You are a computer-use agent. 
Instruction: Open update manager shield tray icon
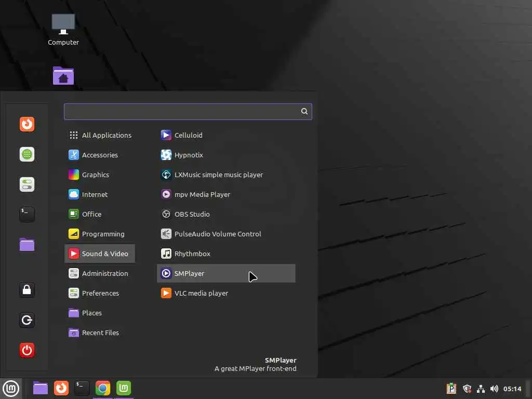pos(467,389)
